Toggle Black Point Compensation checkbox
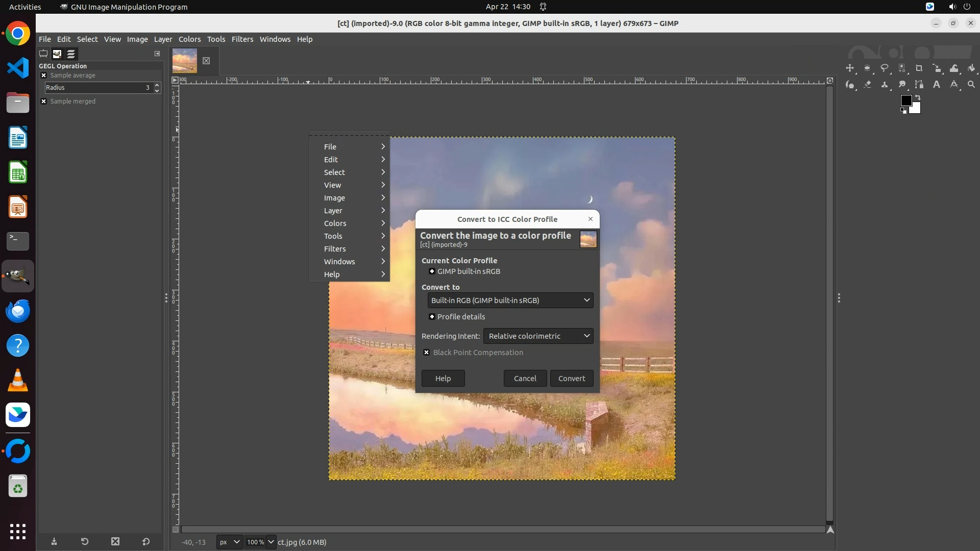 427,353
